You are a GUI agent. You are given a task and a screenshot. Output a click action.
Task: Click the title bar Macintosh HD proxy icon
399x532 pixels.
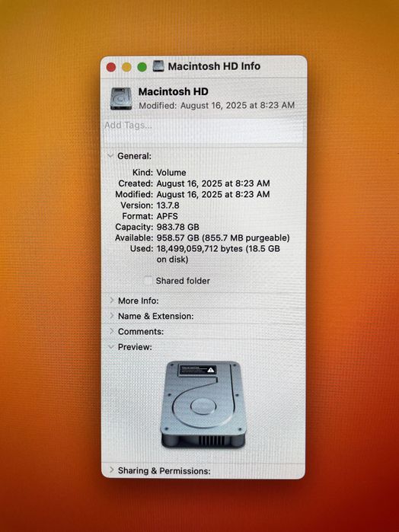158,66
